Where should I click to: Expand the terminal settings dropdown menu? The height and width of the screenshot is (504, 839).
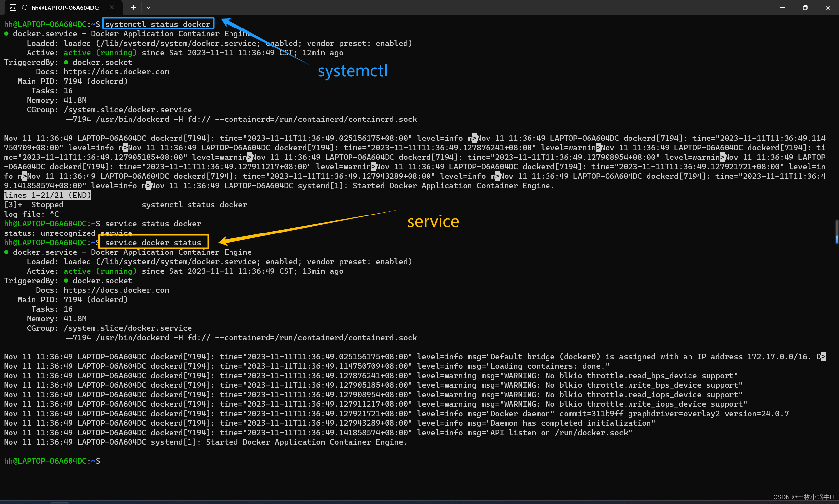pyautogui.click(x=149, y=7)
